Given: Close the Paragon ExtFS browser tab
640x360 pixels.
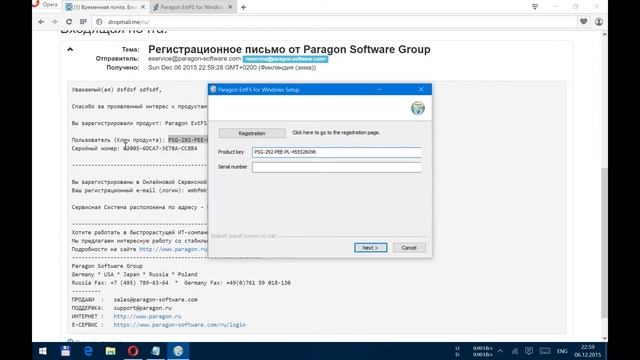Looking at the screenshot, I should click(230, 7).
